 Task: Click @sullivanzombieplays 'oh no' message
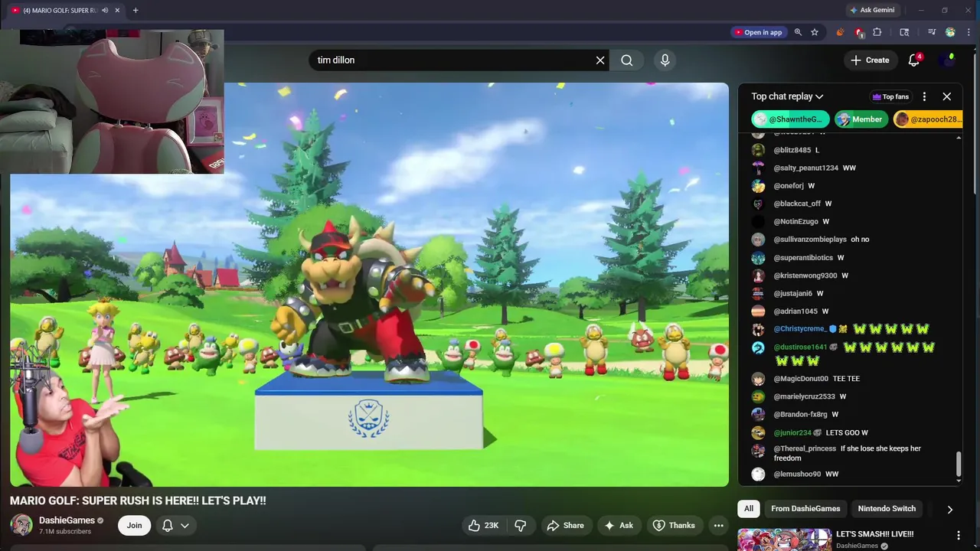821,240
